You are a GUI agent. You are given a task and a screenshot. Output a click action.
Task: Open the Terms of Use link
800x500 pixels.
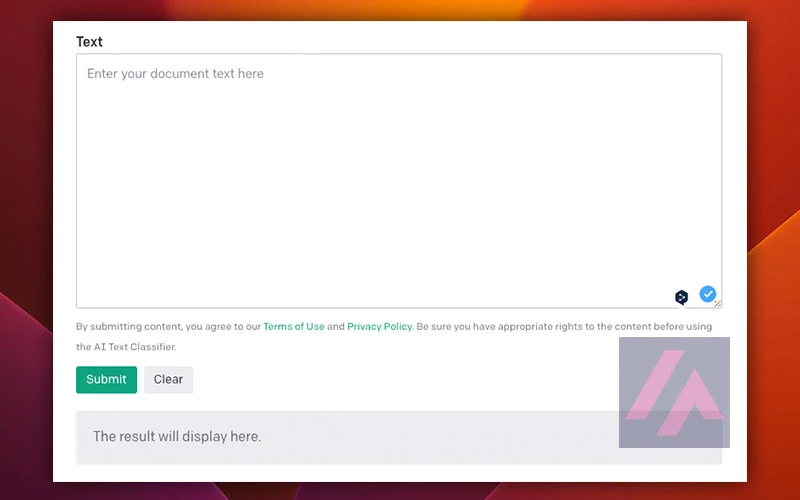(x=294, y=327)
